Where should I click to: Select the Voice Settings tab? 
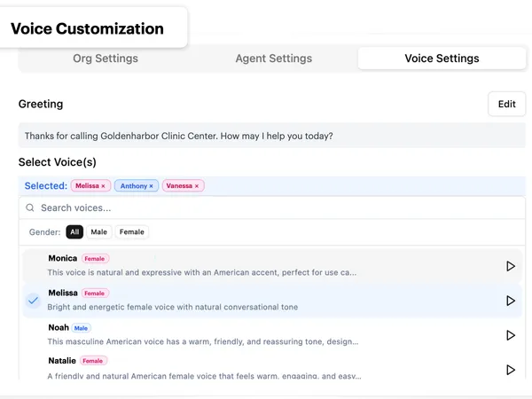point(442,59)
